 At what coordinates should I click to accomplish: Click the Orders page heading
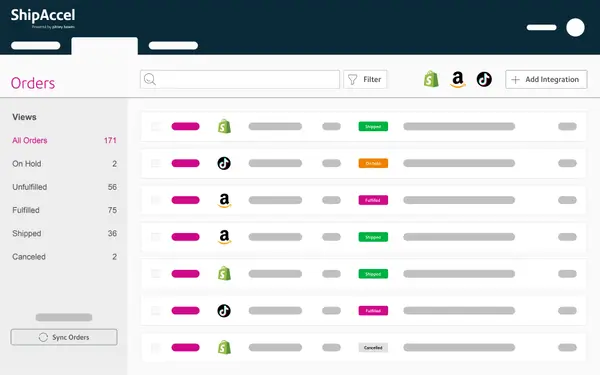(33, 83)
